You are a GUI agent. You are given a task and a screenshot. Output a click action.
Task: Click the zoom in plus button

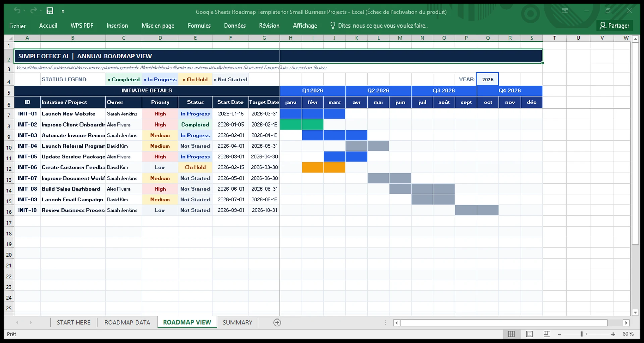pyautogui.click(x=613, y=334)
